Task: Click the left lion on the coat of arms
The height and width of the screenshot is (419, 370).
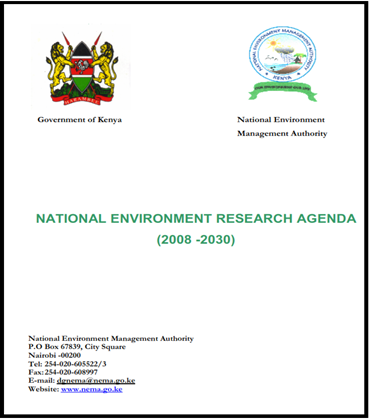Action: [x=59, y=68]
